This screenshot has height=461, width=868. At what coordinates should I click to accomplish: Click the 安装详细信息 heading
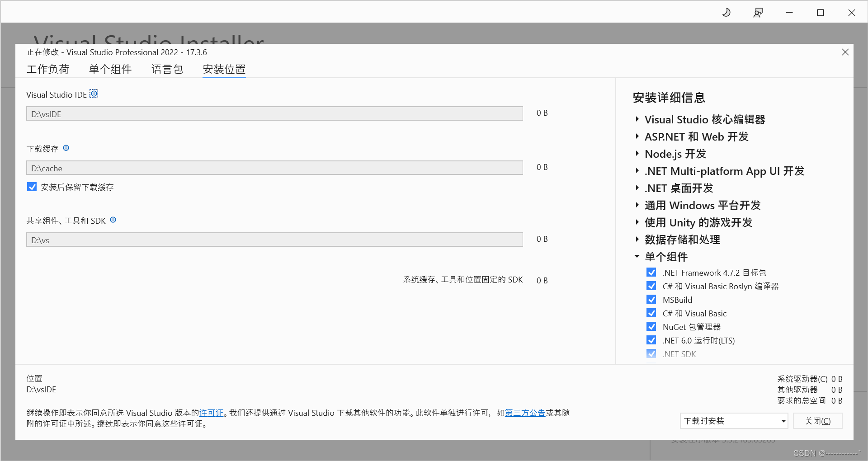[669, 98]
